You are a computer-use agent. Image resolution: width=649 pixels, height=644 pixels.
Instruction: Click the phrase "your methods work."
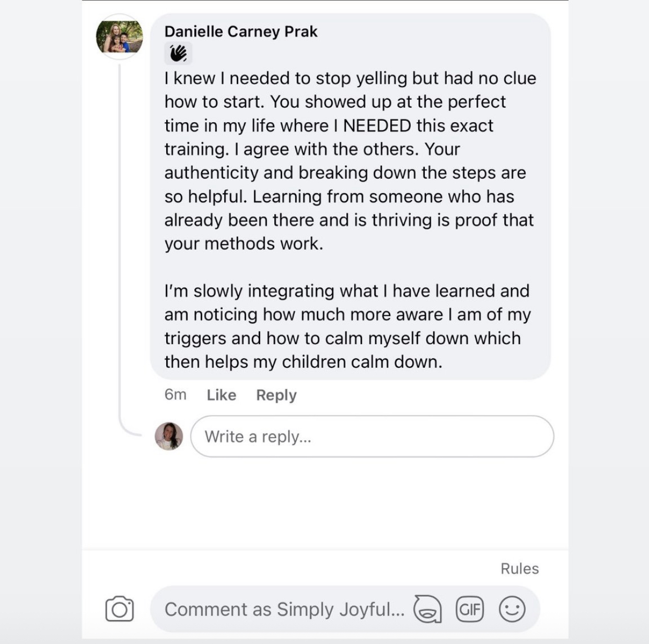pyautogui.click(x=244, y=244)
